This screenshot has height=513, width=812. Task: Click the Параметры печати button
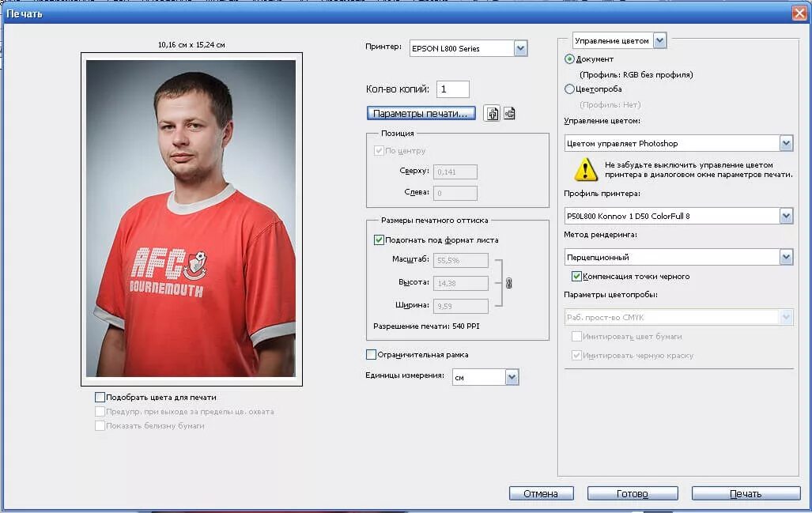pyautogui.click(x=421, y=113)
